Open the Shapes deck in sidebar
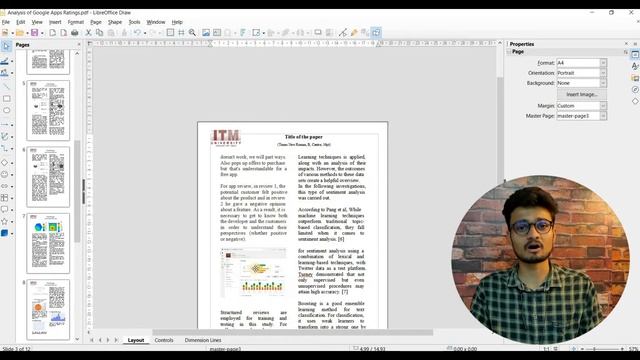The height and width of the screenshot is (360, 640). pyautogui.click(x=635, y=101)
